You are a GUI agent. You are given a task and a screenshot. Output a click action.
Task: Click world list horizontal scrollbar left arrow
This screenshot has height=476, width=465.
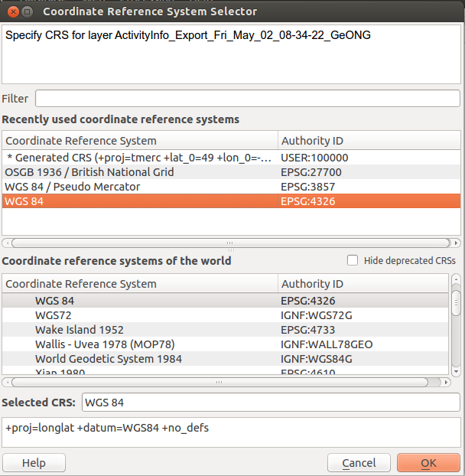8,382
